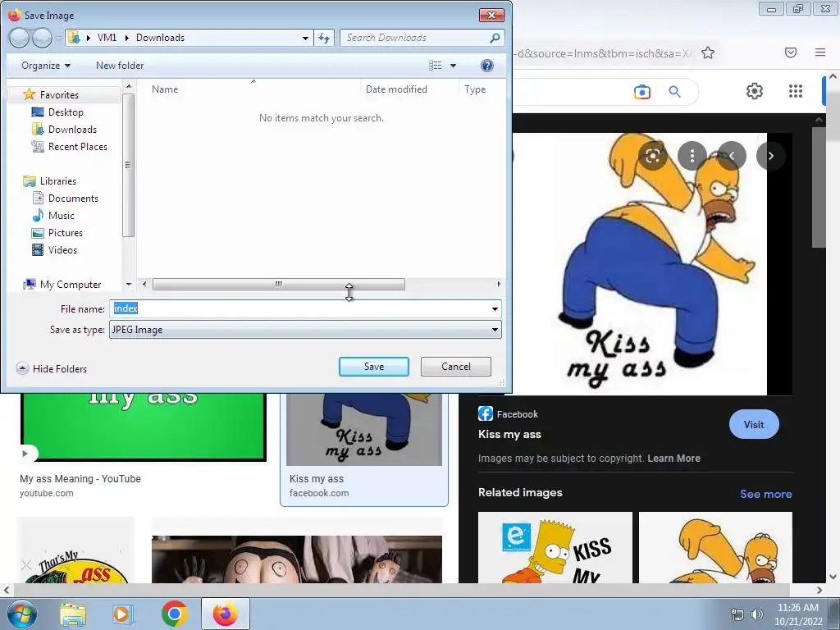
Task: Open the Save as type combo box
Action: click(x=305, y=330)
